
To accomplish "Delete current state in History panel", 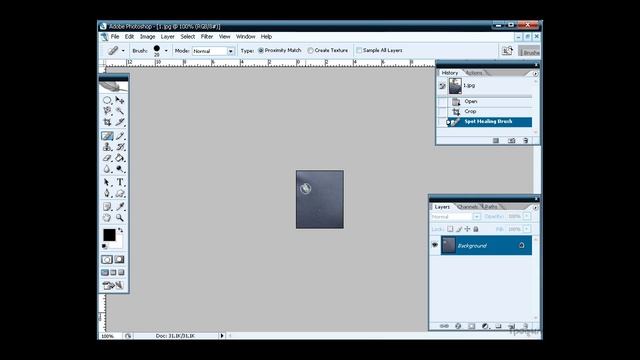I will click(526, 140).
